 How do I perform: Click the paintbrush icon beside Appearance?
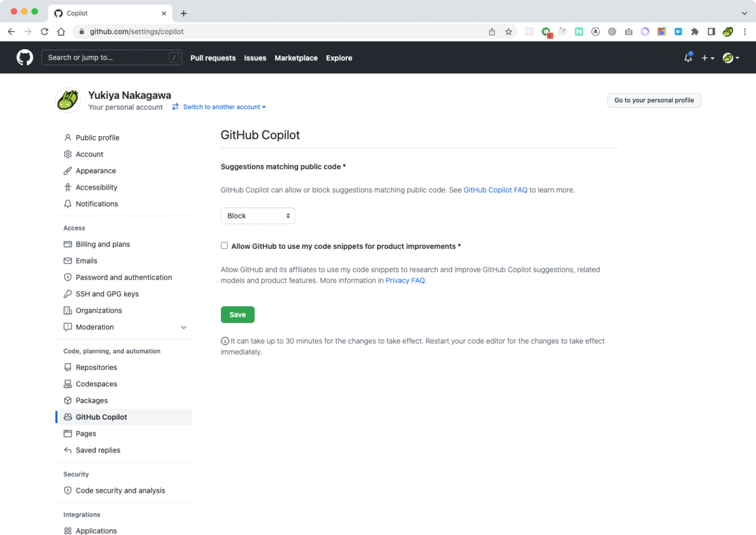point(67,170)
